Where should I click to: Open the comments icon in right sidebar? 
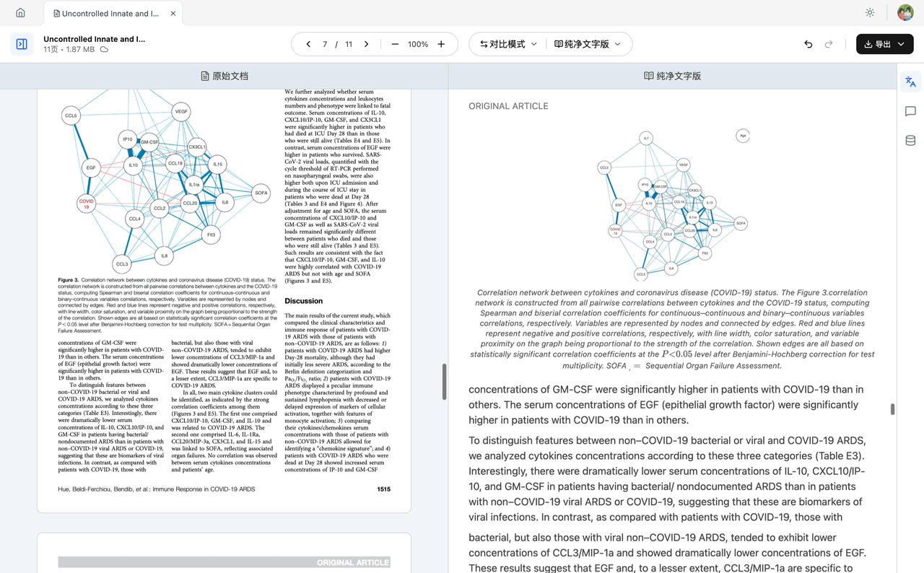[x=910, y=111]
